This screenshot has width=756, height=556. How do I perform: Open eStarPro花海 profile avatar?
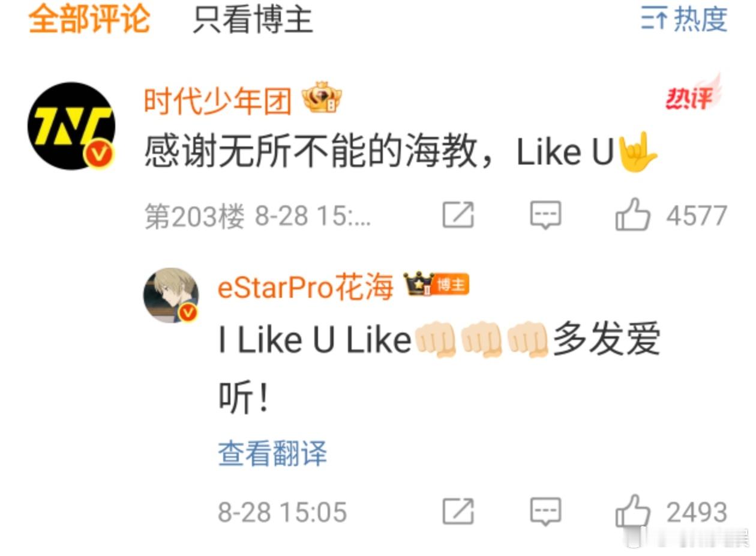(171, 295)
